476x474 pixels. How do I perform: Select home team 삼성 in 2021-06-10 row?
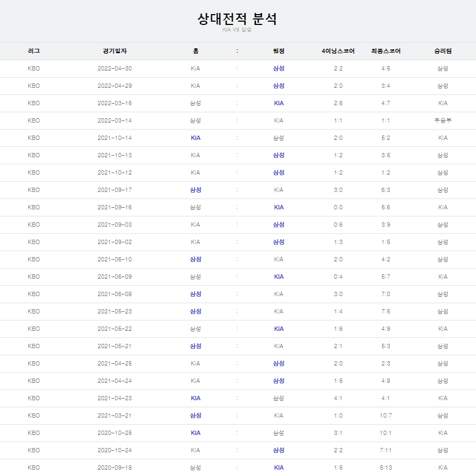pyautogui.click(x=196, y=259)
